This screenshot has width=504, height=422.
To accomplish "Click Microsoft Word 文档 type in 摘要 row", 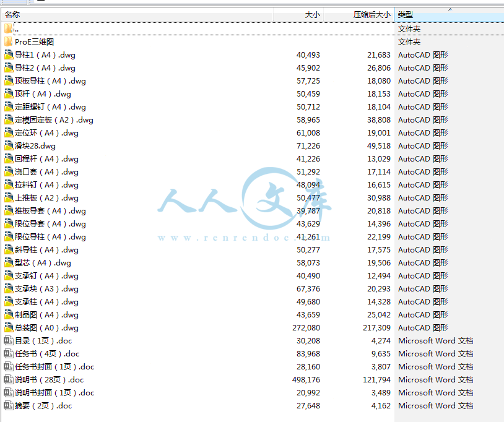I will point(435,406).
